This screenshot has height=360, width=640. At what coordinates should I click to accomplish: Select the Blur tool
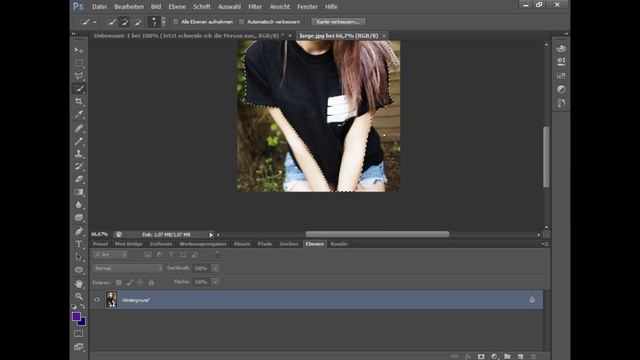point(79,205)
